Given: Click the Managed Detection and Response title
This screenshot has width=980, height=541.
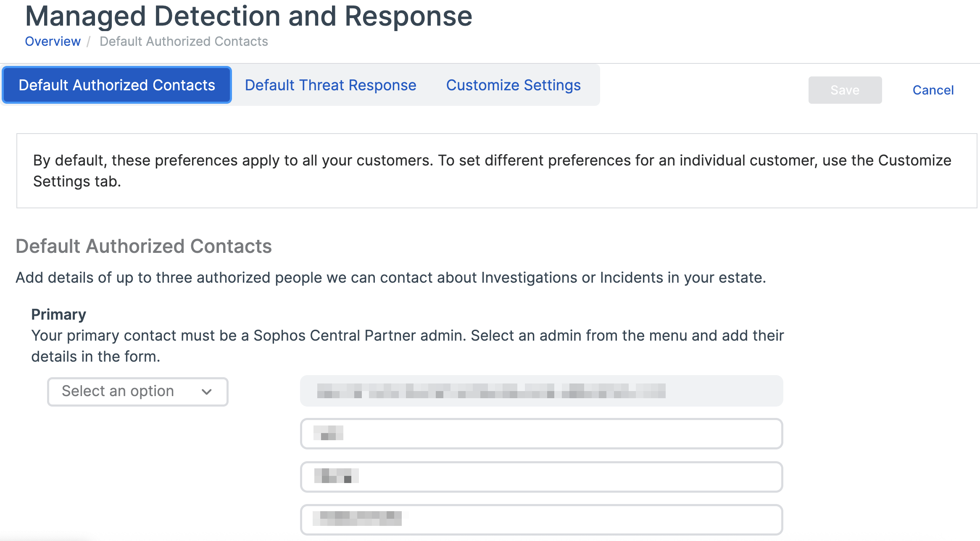Looking at the screenshot, I should [249, 17].
